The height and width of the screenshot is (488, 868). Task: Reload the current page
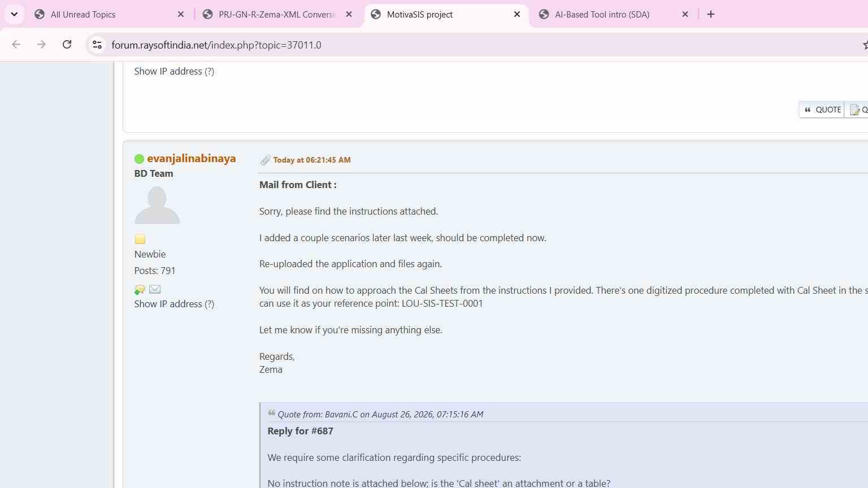click(67, 45)
